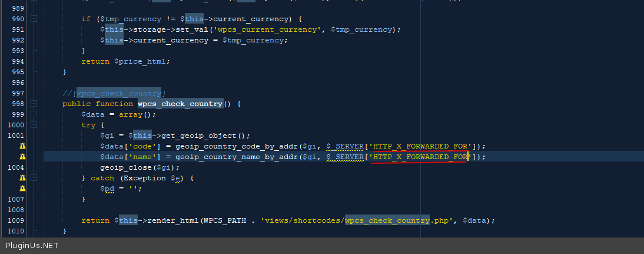644x254 pixels.
Task: Click the //[wpcs_check_country] comment
Action: (114, 93)
